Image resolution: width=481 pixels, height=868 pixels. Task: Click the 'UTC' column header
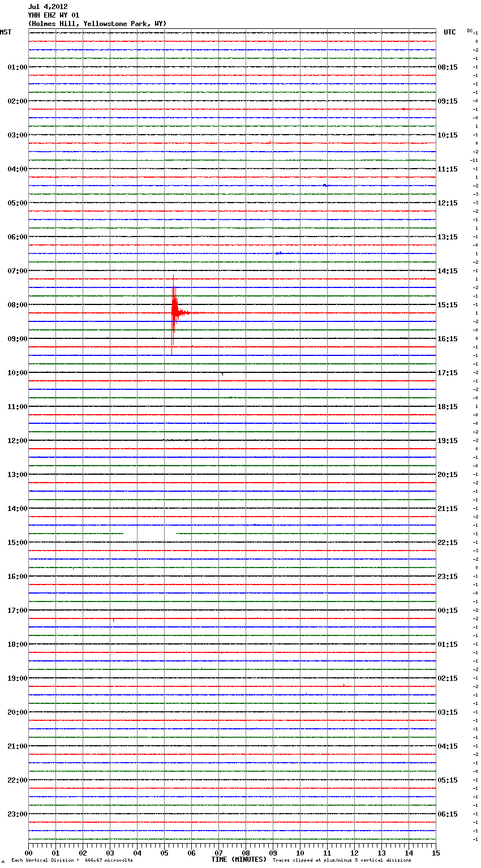click(449, 32)
